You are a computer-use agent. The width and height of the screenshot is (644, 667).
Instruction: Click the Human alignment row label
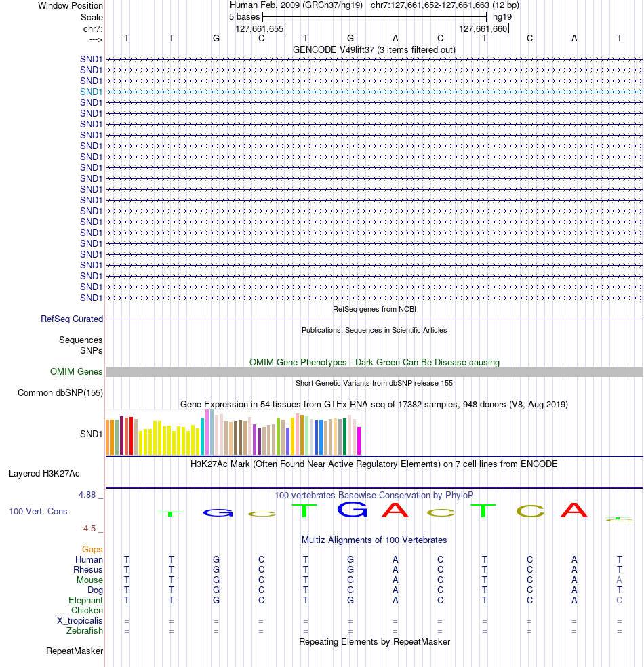point(89,559)
